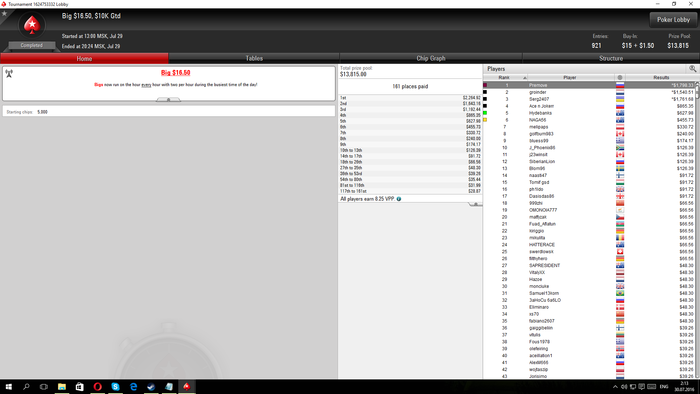
Task: Click the broadcast antenna icon in banner
Action: tap(9, 74)
